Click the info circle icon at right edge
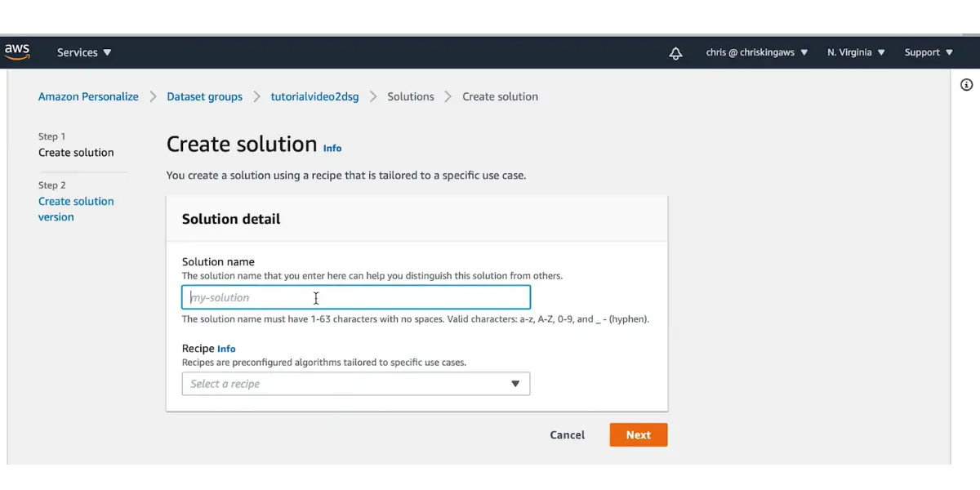The height and width of the screenshot is (490, 980). click(966, 85)
